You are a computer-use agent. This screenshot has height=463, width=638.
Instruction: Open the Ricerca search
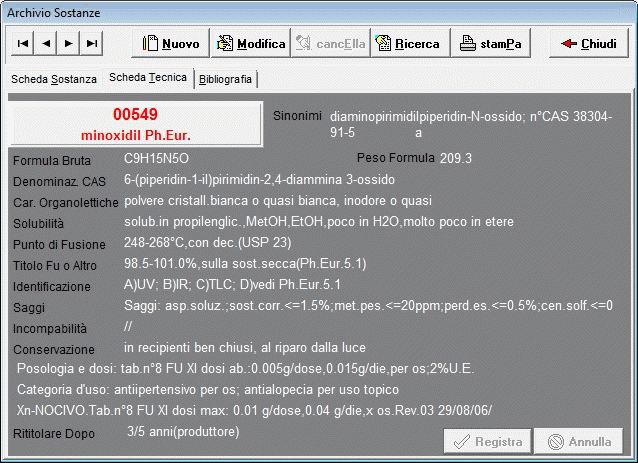tap(410, 43)
